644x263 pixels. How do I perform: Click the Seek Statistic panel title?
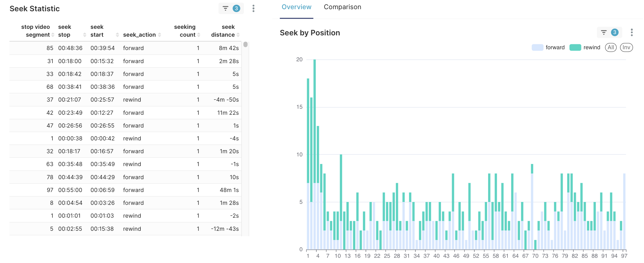pos(35,9)
